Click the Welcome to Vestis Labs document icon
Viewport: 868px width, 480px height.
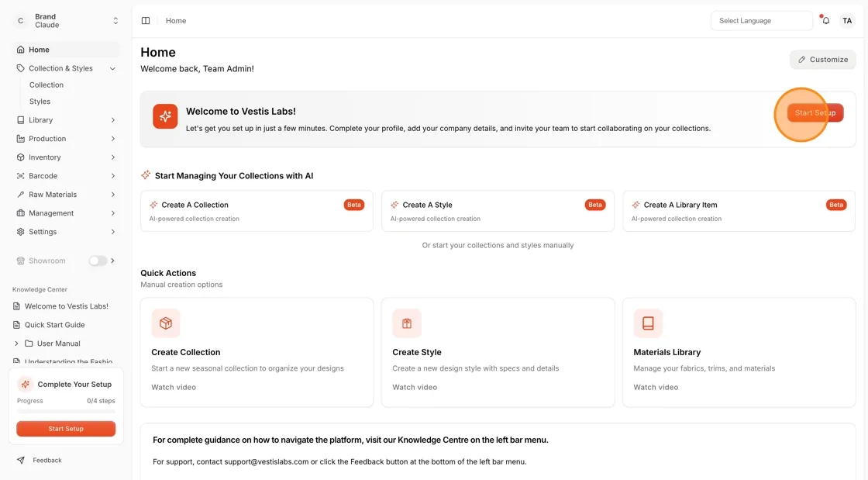pos(16,306)
